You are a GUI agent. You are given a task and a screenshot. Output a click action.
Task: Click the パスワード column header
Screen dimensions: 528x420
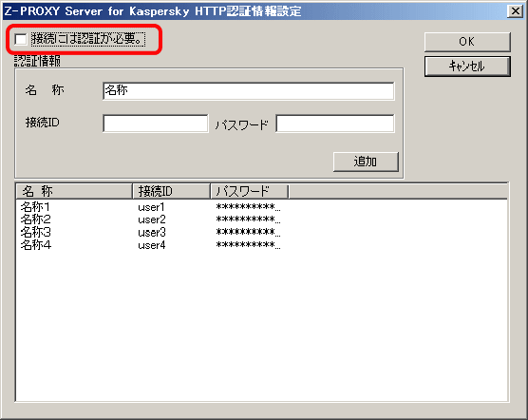[250, 191]
